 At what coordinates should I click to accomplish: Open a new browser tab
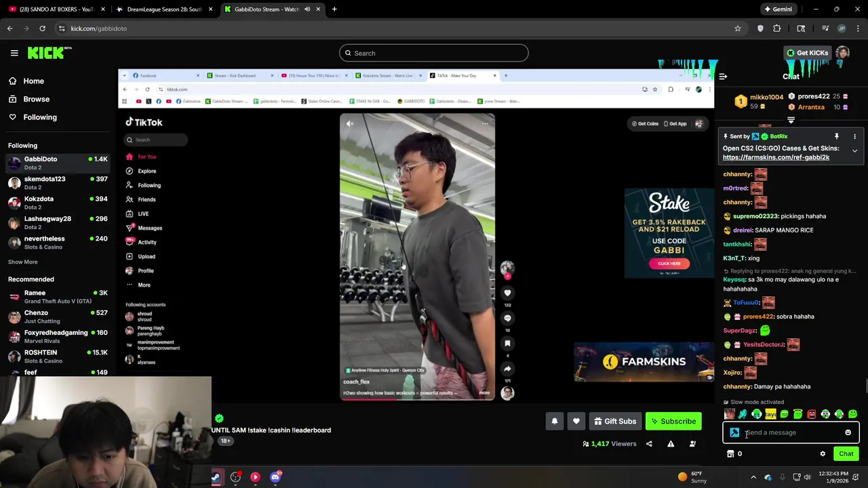pyautogui.click(x=334, y=9)
